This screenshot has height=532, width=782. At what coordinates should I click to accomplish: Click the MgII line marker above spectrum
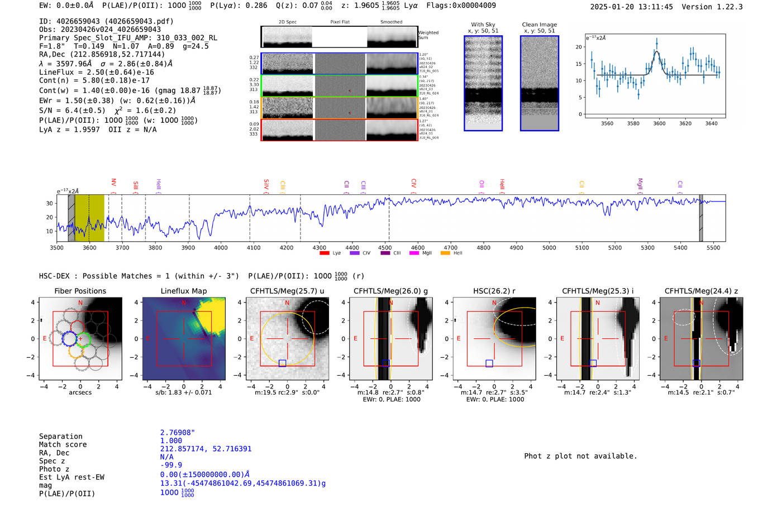tap(640, 185)
